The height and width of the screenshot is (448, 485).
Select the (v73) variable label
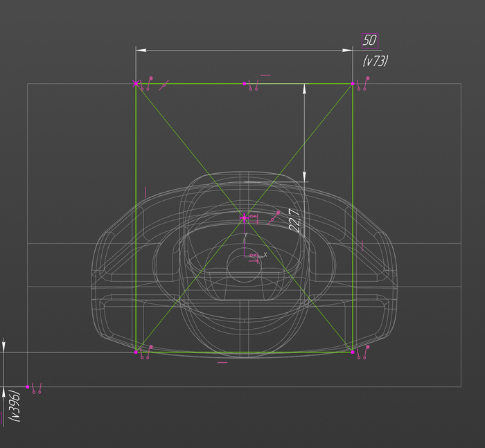click(375, 61)
